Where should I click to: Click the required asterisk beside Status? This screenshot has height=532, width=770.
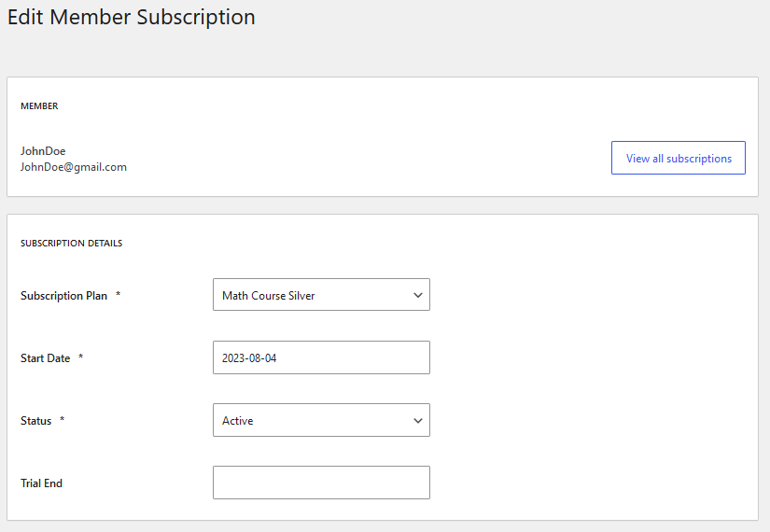(62, 419)
